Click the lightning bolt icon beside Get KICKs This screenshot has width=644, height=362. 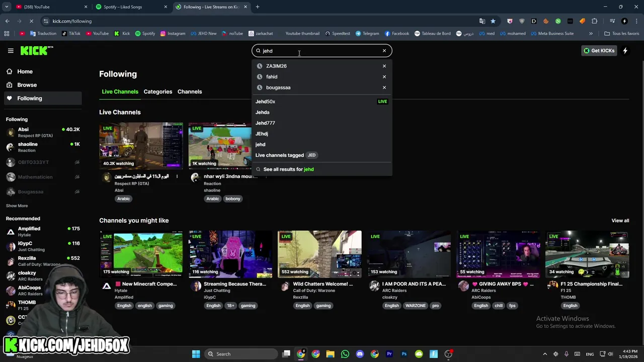point(625,50)
